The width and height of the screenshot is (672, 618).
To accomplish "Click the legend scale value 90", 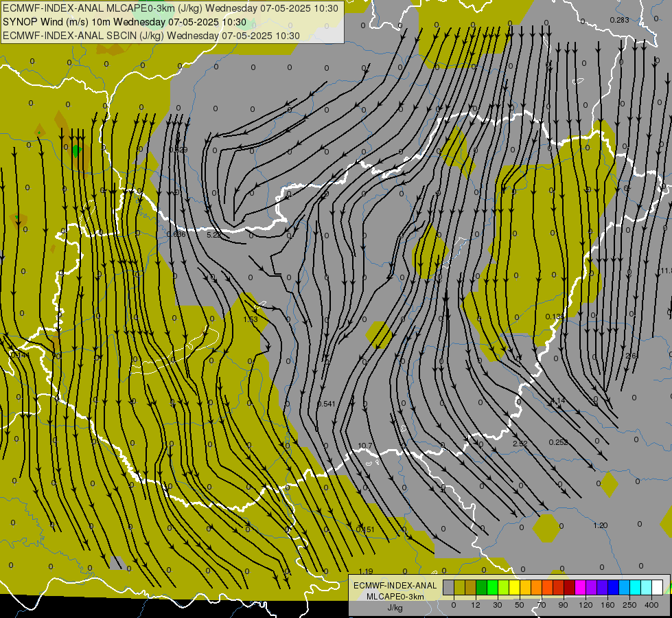I will pos(563,605).
